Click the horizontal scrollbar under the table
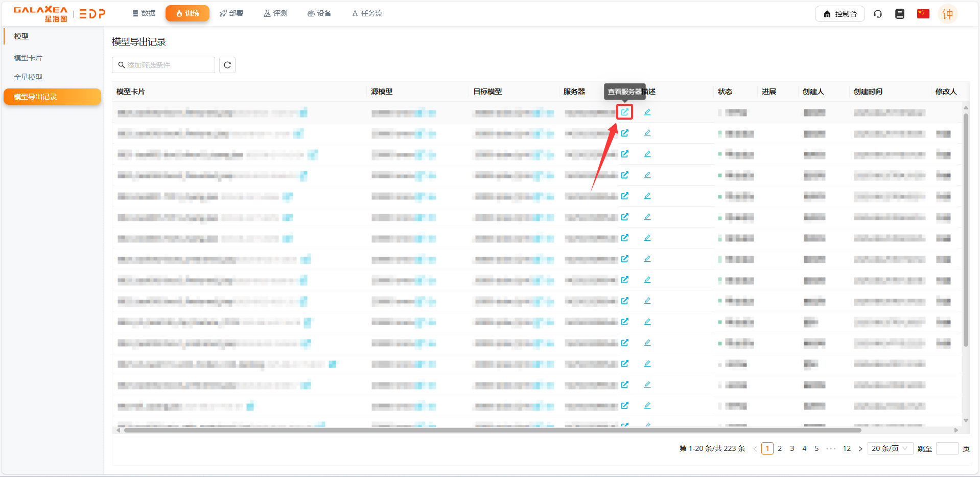 click(x=491, y=430)
